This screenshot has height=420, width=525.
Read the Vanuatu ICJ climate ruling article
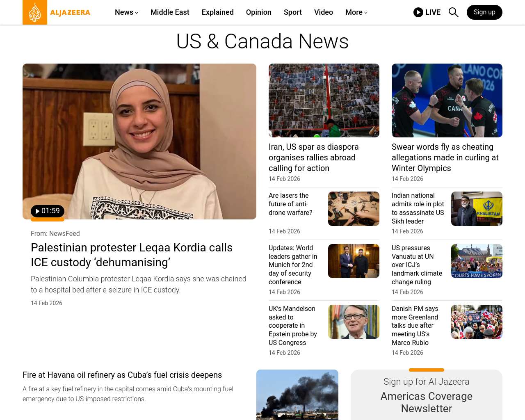[x=417, y=265]
